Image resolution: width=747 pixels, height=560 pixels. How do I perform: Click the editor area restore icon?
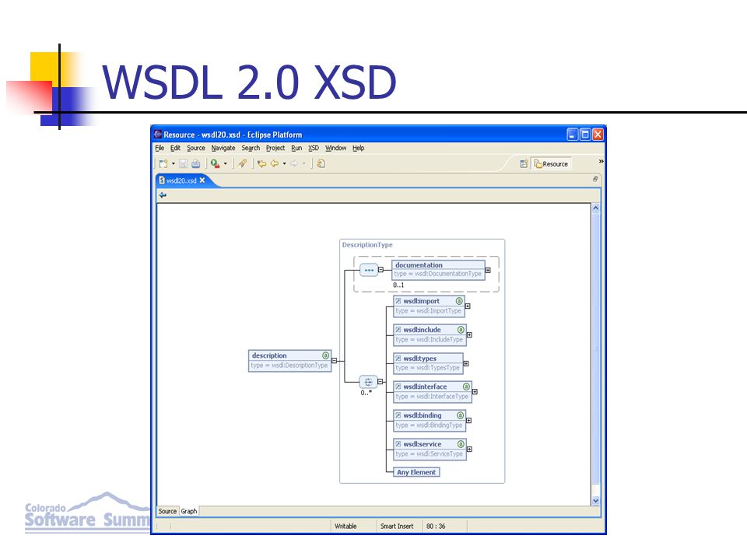tap(595, 179)
